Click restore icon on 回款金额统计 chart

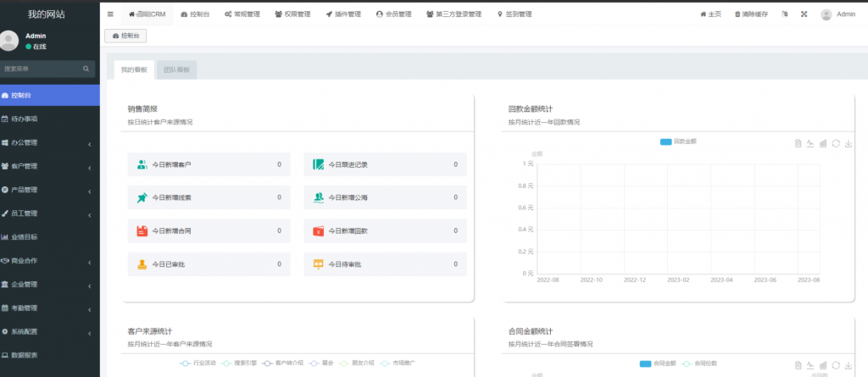pos(836,143)
